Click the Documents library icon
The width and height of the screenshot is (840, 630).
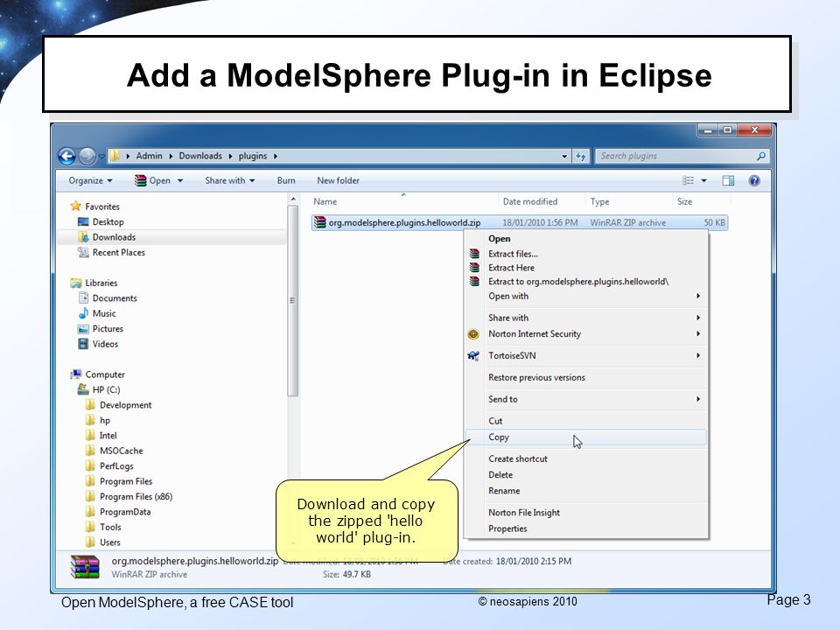pyautogui.click(x=84, y=297)
